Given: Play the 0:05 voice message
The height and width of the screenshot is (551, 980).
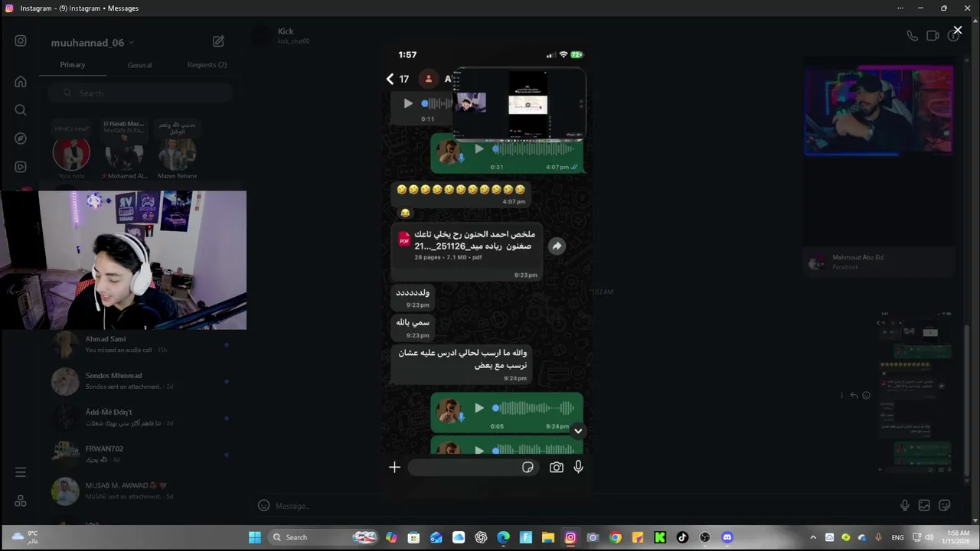Looking at the screenshot, I should coord(479,408).
